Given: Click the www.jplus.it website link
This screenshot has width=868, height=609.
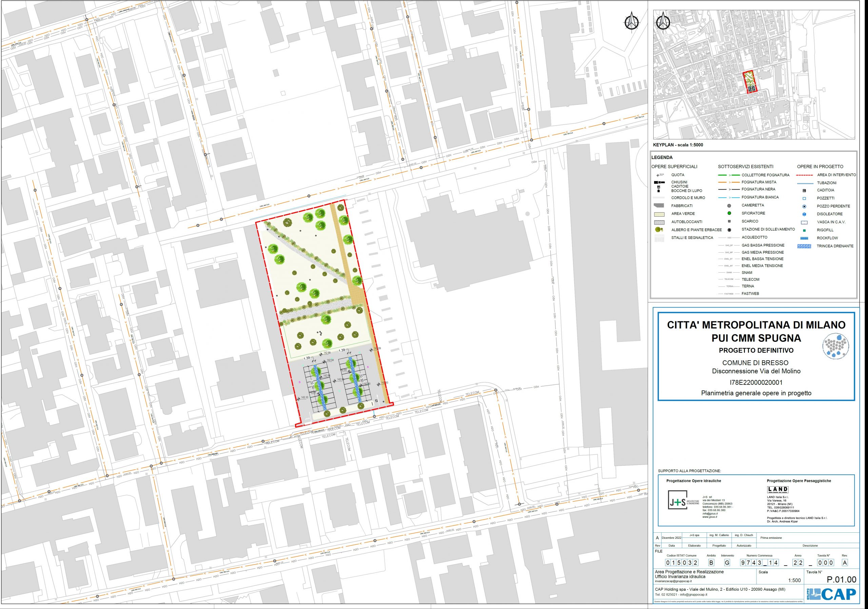Looking at the screenshot, I should (710, 517).
